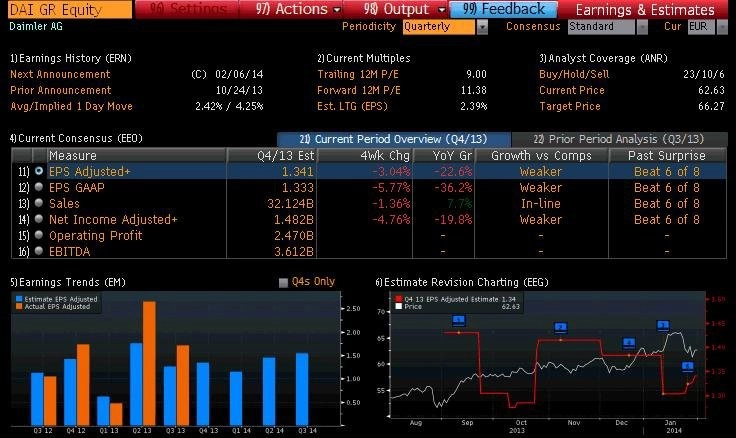
Task: Click event marker 4 near December
Action: 629,343
